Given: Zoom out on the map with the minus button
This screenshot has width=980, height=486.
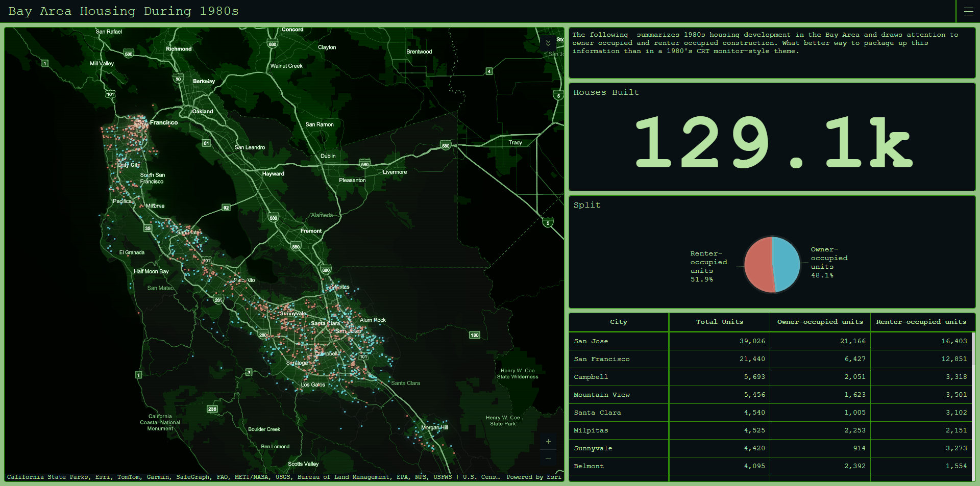Looking at the screenshot, I should (549, 458).
